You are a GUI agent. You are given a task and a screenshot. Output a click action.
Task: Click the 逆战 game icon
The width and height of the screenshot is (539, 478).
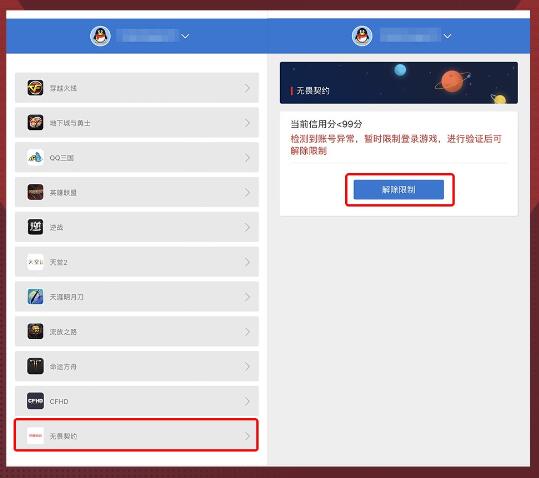coord(35,227)
